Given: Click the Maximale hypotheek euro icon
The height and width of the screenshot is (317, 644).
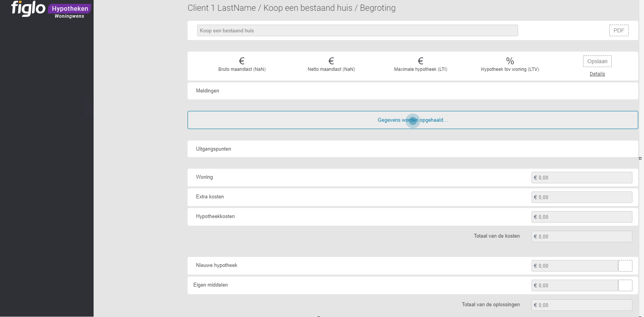Looking at the screenshot, I should click(x=420, y=61).
